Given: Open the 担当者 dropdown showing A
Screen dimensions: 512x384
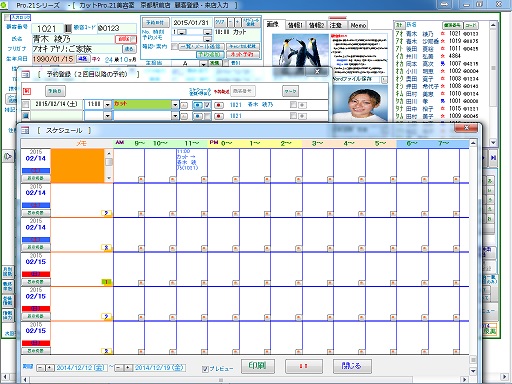Looking at the screenshot, I should tap(203, 63).
